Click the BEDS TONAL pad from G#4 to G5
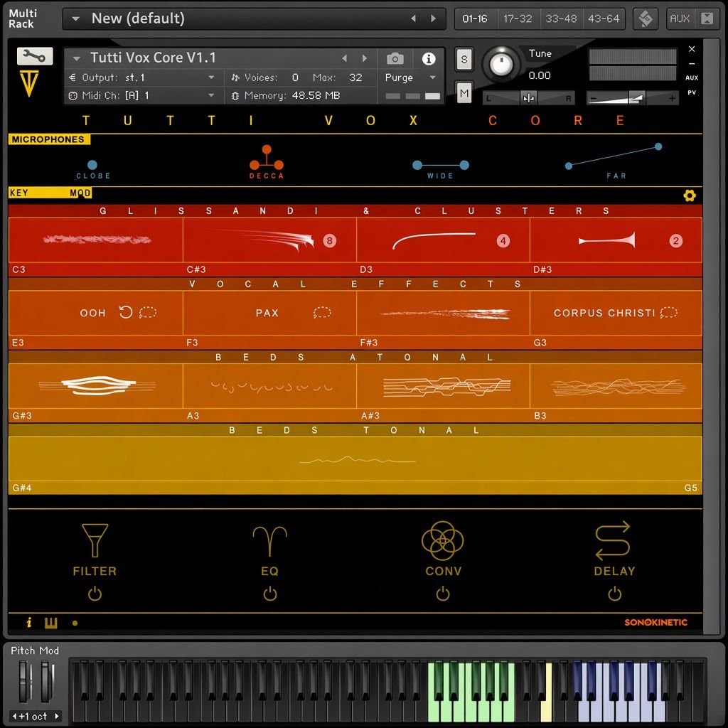728x728 pixels. click(x=355, y=459)
